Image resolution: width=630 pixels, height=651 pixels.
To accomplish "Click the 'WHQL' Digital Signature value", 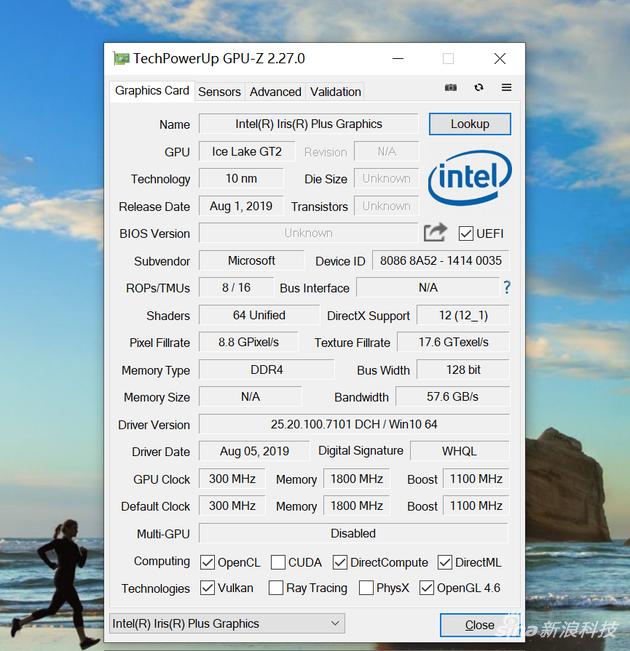I will point(460,451).
